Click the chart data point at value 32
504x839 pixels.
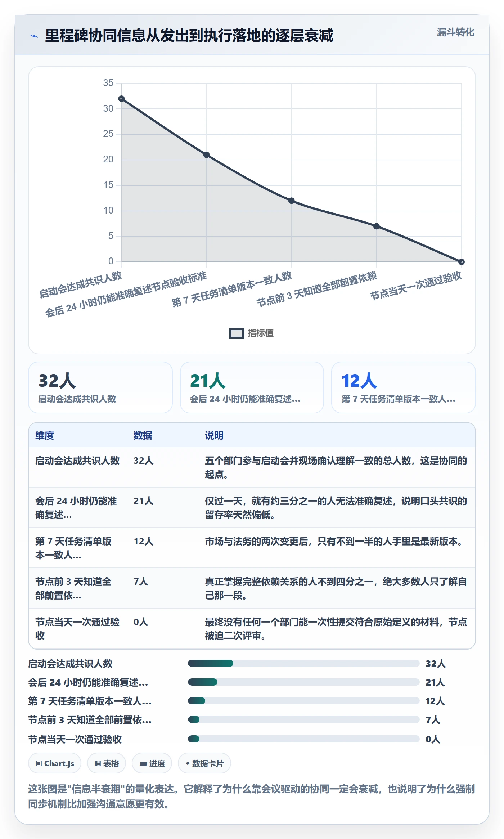tap(122, 99)
